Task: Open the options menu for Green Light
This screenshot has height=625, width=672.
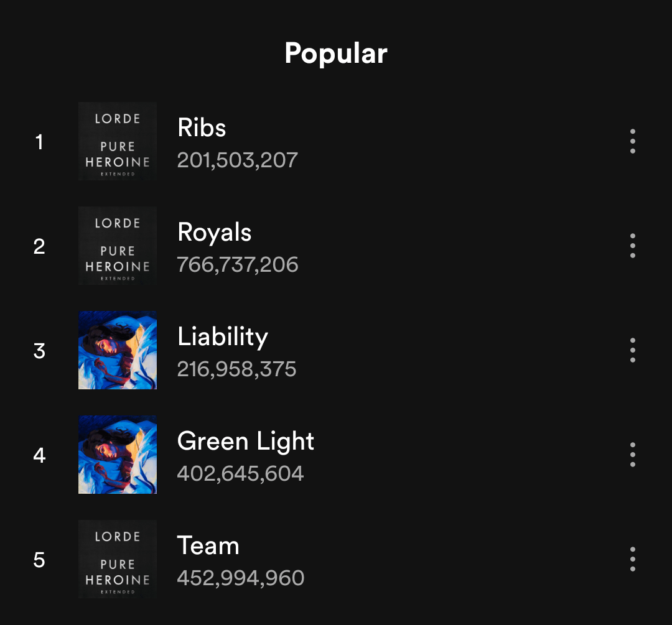Action: (x=632, y=455)
